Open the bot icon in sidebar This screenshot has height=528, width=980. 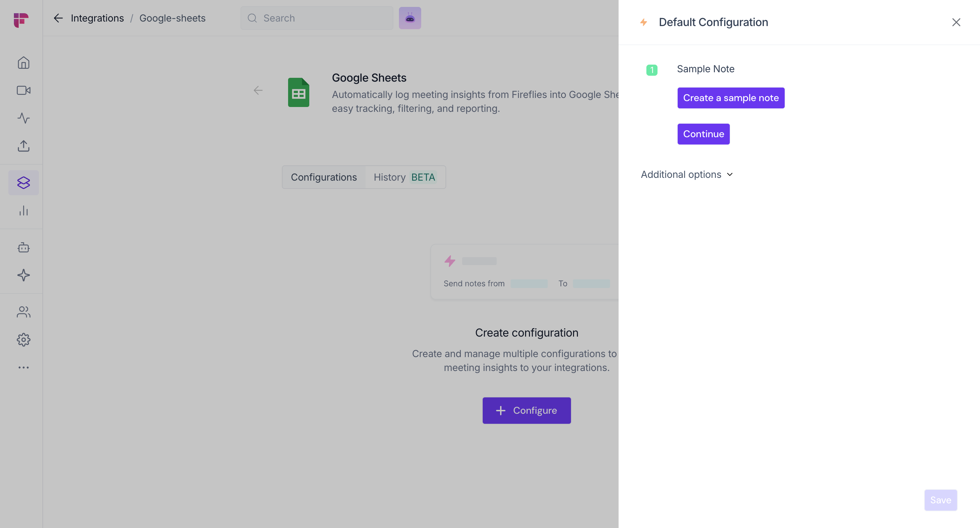point(24,248)
